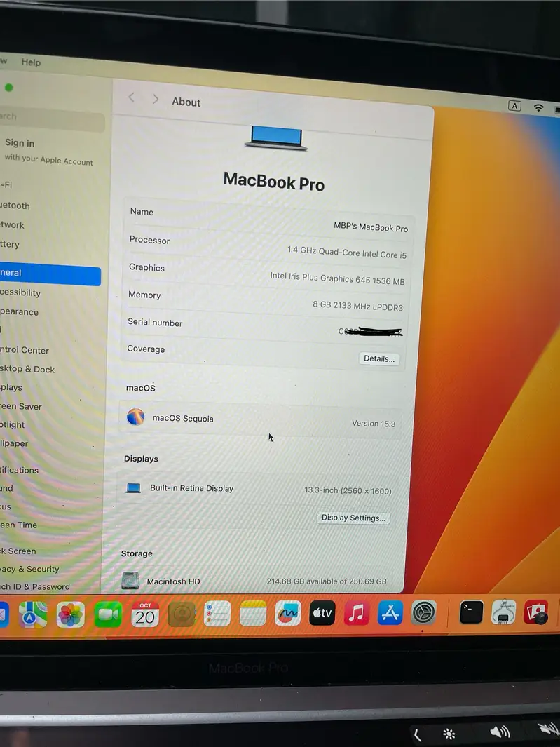Open the Help menu
560x747 pixels.
click(31, 62)
